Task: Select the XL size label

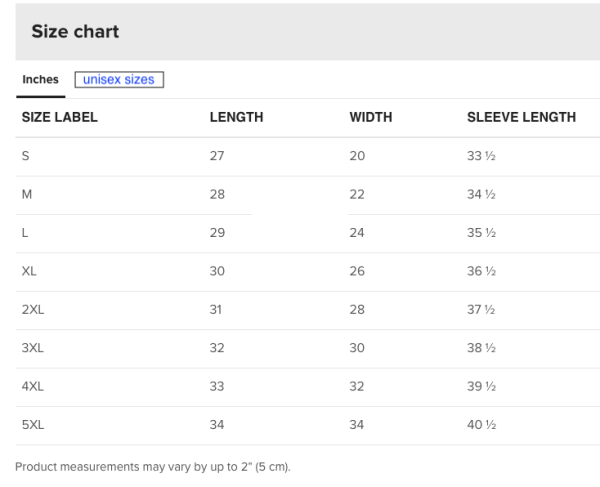Action: 30,271
